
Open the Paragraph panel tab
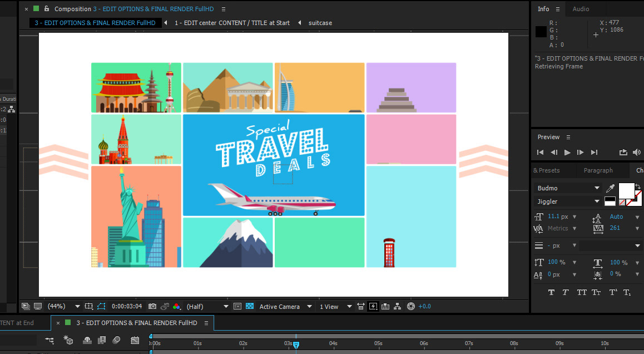598,170
